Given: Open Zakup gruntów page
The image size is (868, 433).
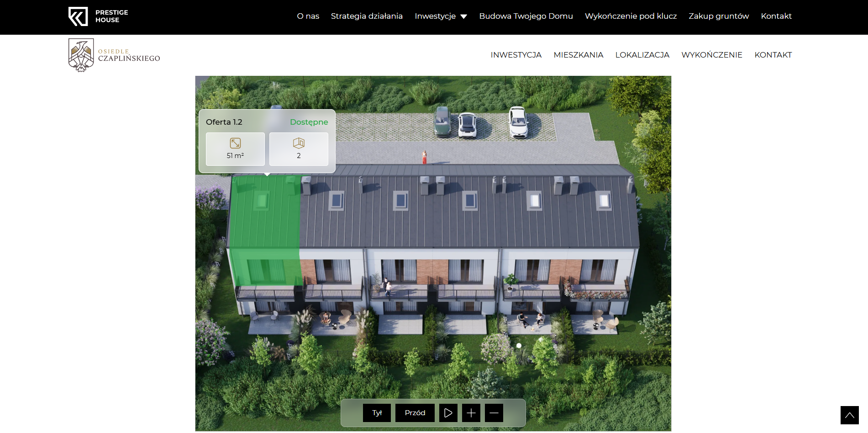Looking at the screenshot, I should point(719,16).
